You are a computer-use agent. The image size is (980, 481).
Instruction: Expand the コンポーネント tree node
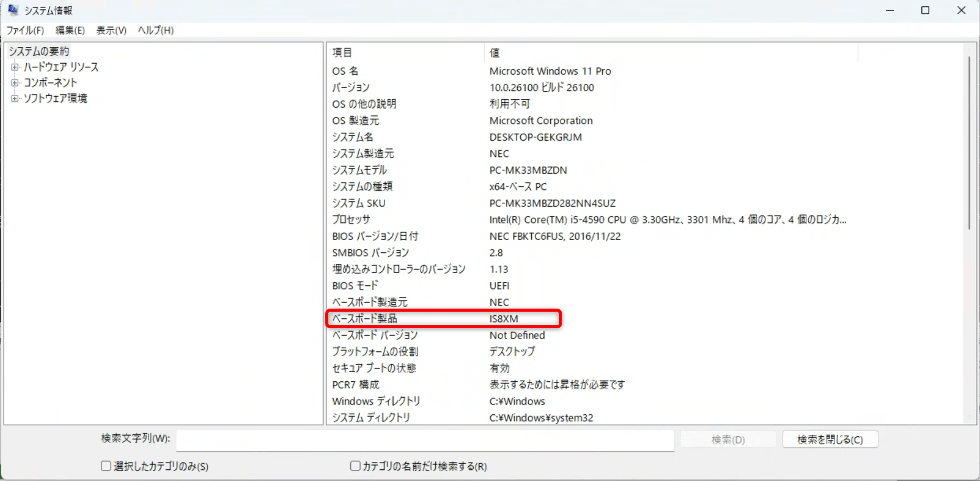(x=15, y=83)
